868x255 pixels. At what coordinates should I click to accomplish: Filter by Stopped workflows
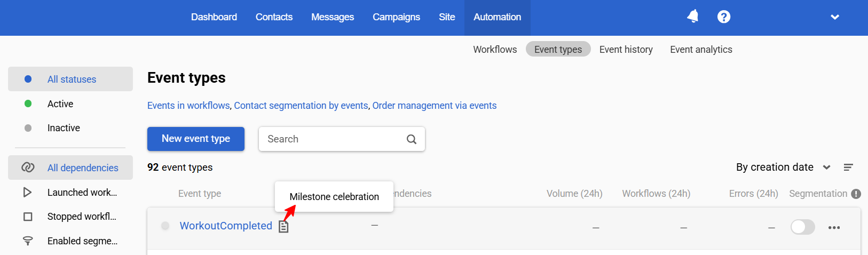pos(70,217)
